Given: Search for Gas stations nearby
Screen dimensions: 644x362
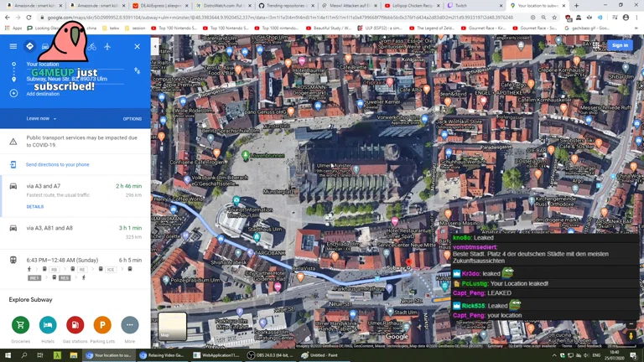Looking at the screenshot, I should pos(75,325).
